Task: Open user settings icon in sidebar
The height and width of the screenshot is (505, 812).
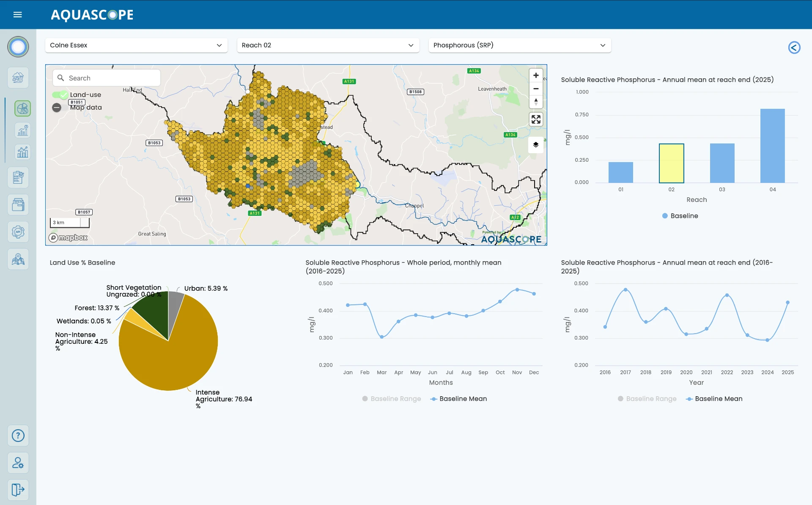Action: [x=18, y=463]
